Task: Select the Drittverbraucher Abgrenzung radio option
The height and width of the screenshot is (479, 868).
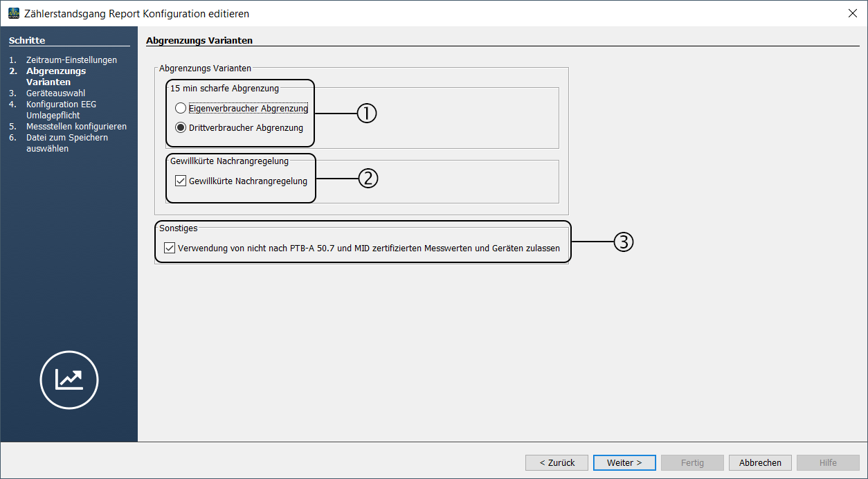Action: 181,127
